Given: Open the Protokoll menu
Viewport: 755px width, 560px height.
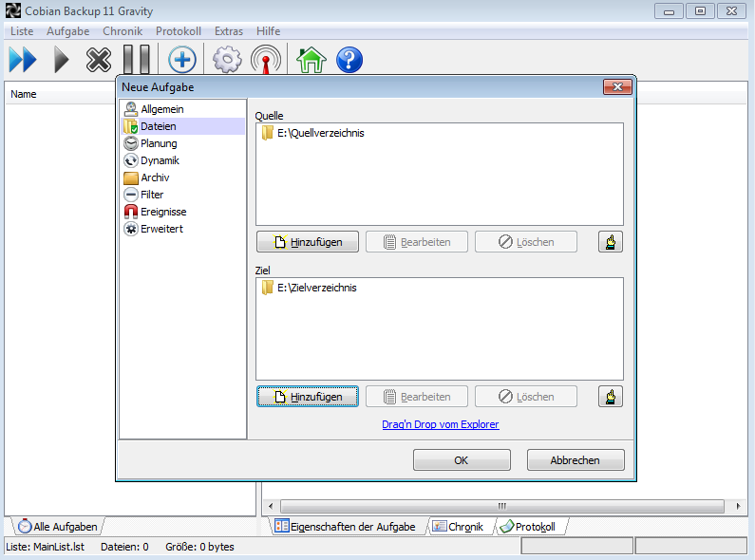Looking at the screenshot, I should click(x=179, y=31).
